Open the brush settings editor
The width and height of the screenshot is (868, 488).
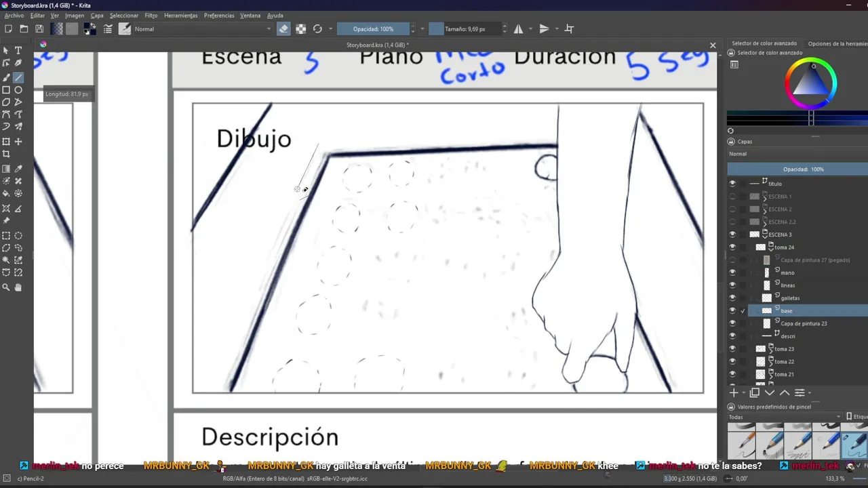108,28
